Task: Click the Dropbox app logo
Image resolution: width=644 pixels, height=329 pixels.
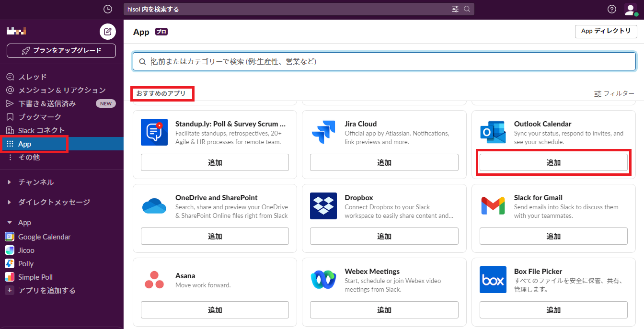Action: [323, 206]
